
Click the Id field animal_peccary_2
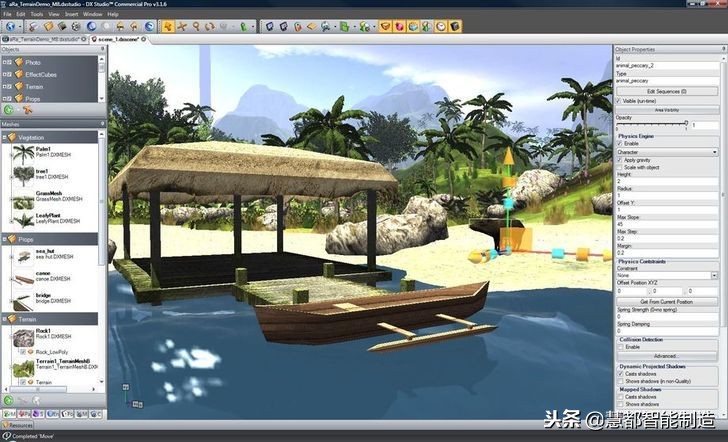tap(667, 66)
